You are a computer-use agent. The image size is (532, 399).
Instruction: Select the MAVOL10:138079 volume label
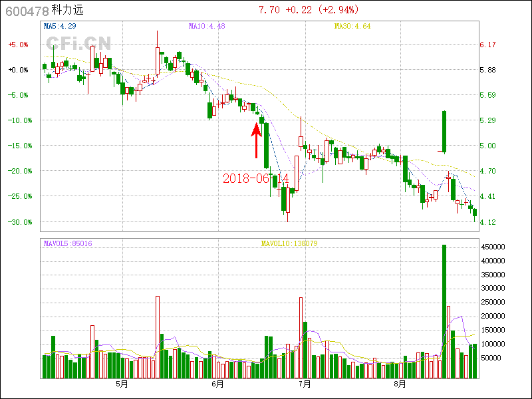coord(289,243)
